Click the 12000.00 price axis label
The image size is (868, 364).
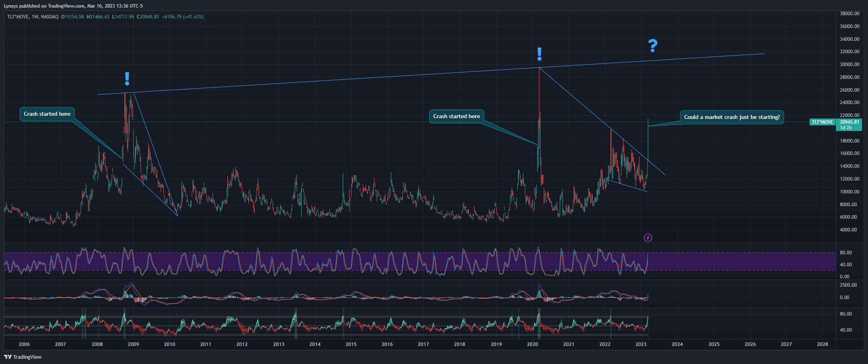[x=850, y=179]
